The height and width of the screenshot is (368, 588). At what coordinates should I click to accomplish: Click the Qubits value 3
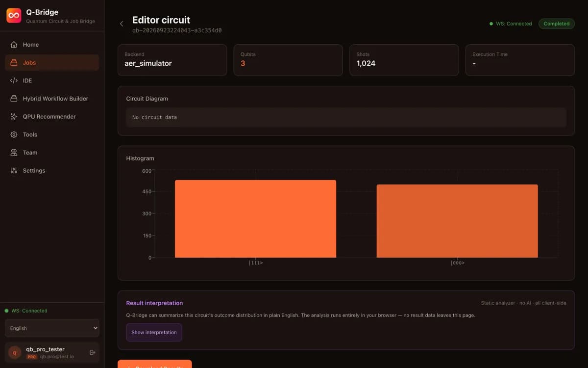(243, 63)
